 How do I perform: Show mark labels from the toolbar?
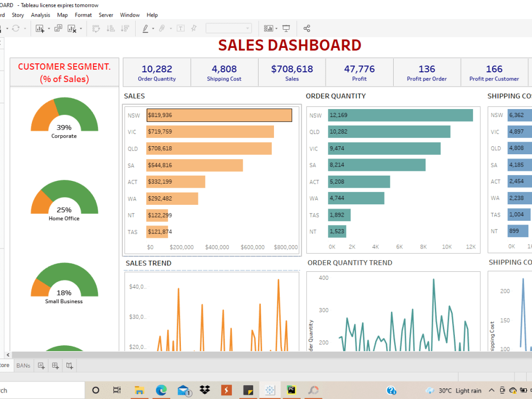point(180,28)
